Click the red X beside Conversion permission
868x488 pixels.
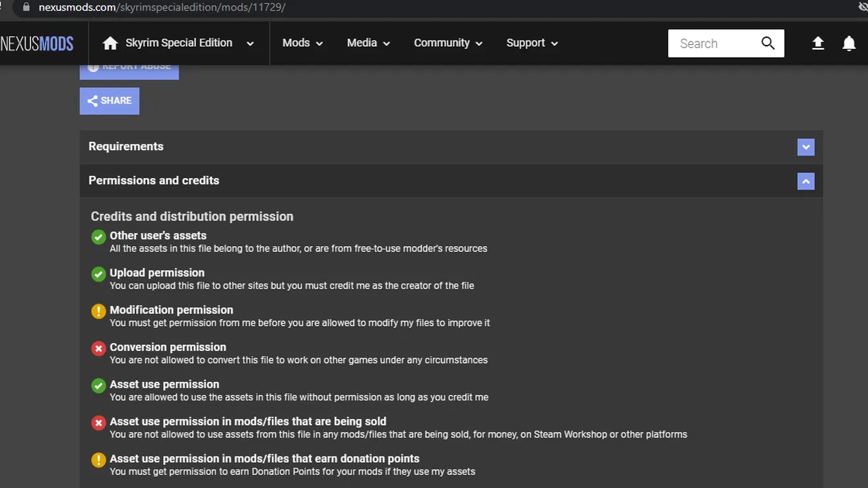[98, 348]
